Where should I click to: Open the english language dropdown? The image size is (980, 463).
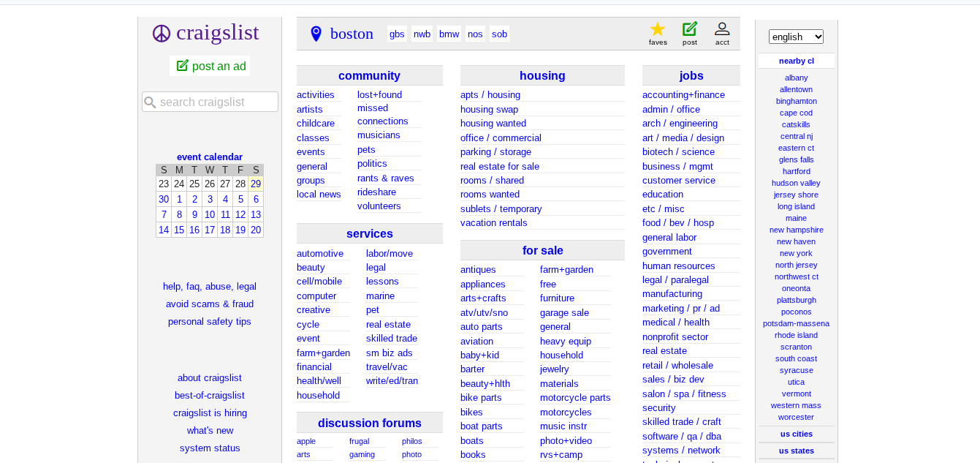[796, 37]
